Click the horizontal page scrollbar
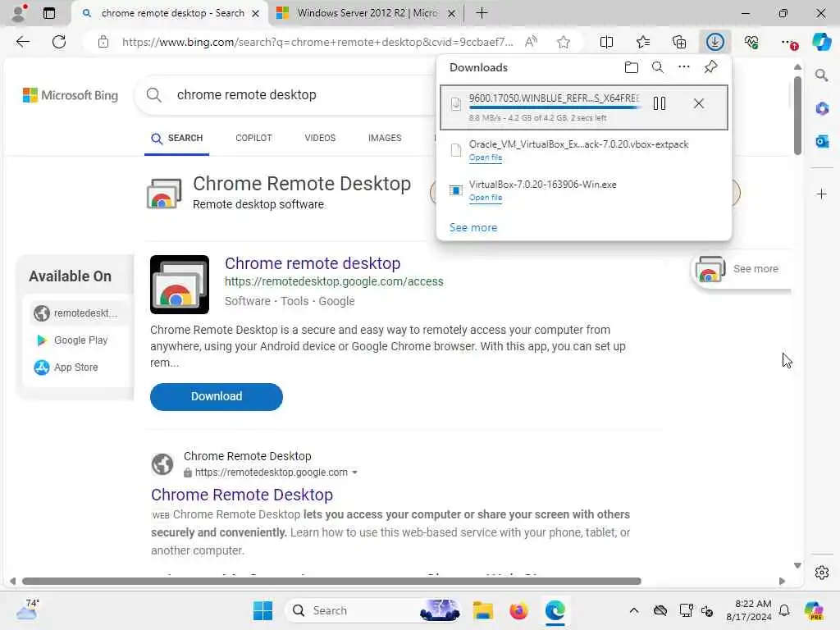The width and height of the screenshot is (840, 630). [331, 582]
